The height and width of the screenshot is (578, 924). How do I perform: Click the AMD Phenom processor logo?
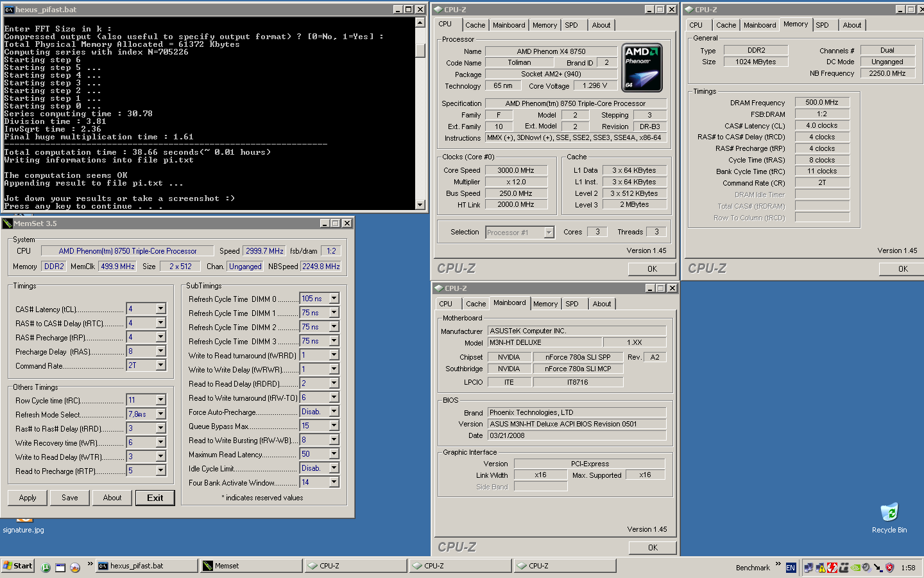[x=642, y=68]
